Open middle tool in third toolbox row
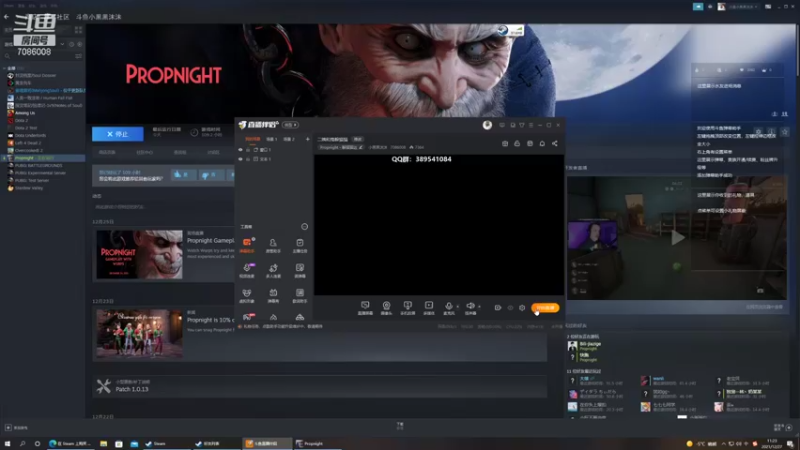This screenshot has height=450, width=800. (273, 295)
